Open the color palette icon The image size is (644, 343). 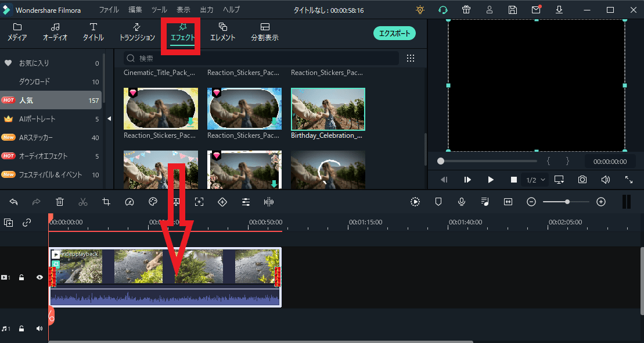coord(153,202)
